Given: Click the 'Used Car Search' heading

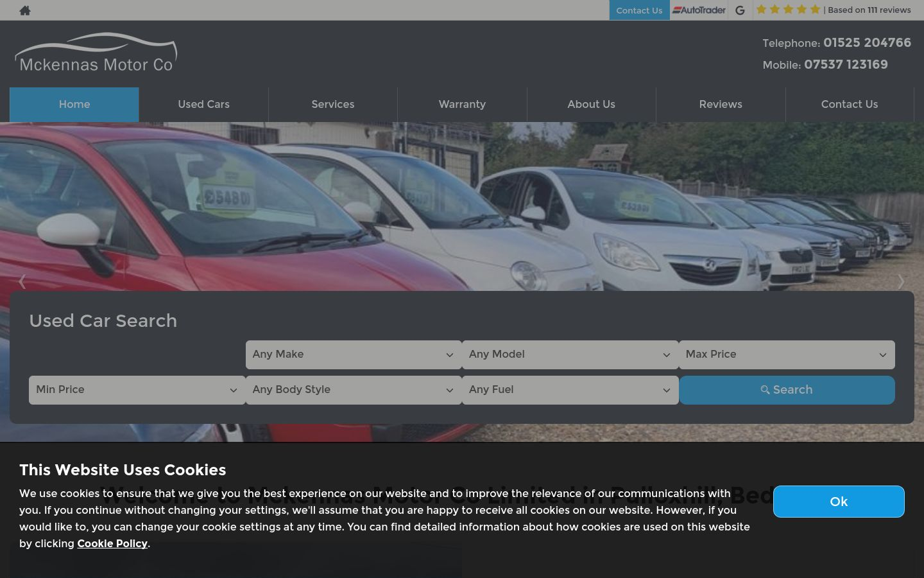Looking at the screenshot, I should click(x=103, y=320).
